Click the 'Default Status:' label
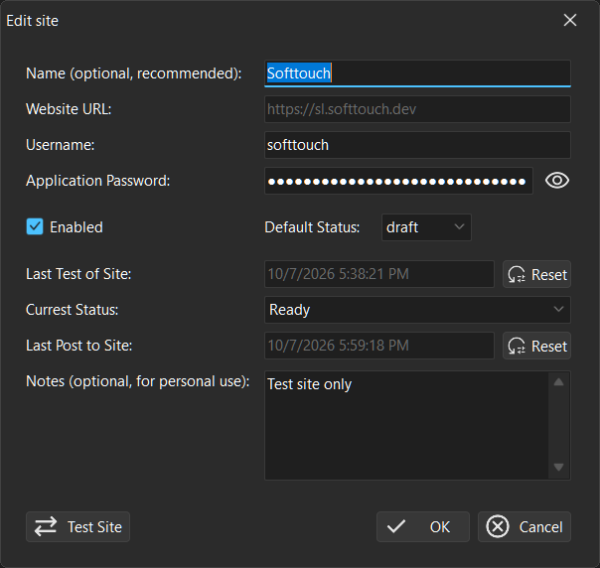This screenshot has width=600, height=568. click(312, 227)
